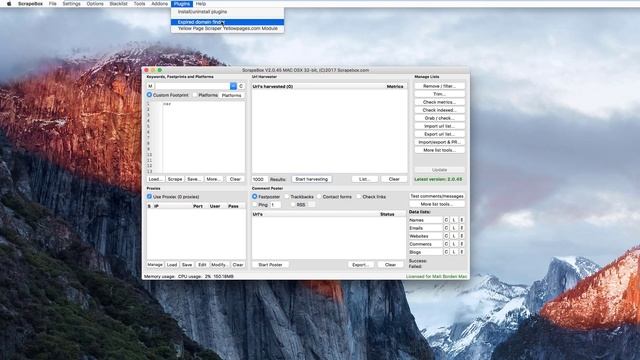
Task: Open the Blacklist menu
Action: coord(118,4)
